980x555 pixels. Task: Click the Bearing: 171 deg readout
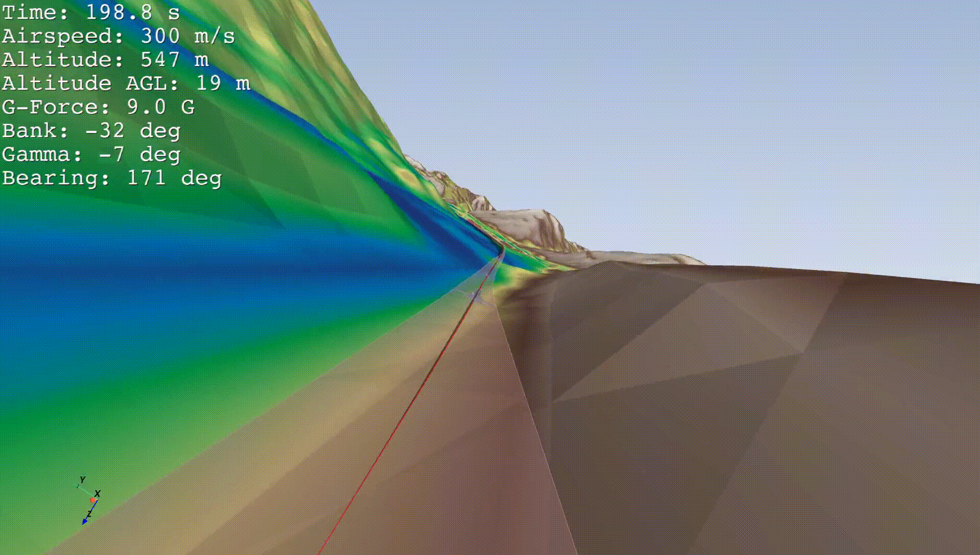point(112,178)
